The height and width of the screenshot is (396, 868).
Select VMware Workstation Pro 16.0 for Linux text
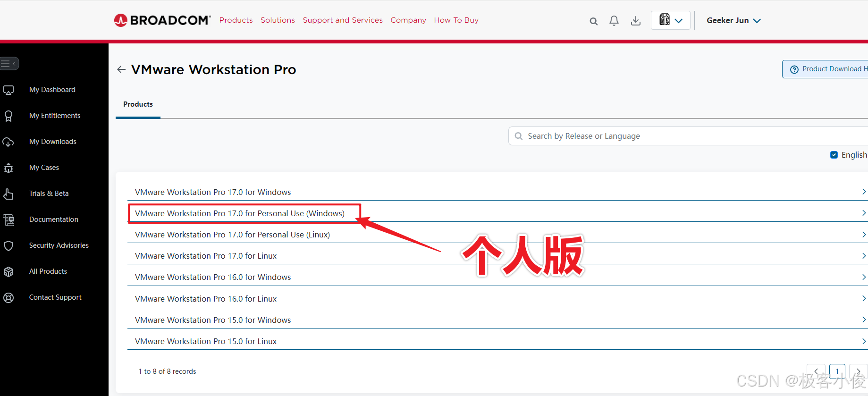click(x=206, y=299)
